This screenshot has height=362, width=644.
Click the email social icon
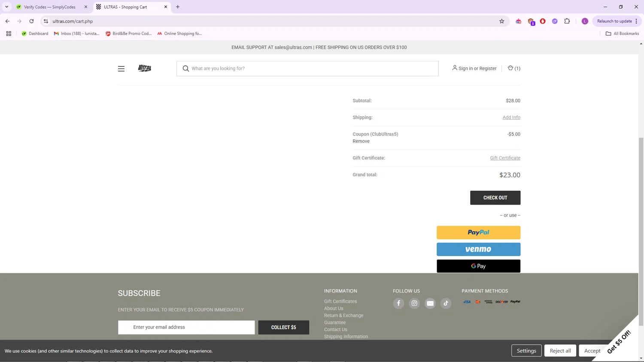pyautogui.click(x=430, y=303)
